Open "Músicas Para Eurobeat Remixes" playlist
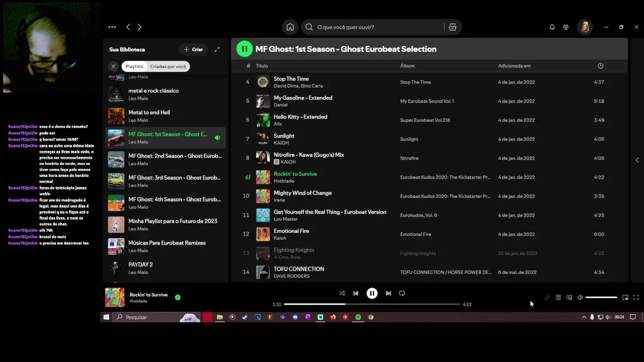Screen dimensions: 644x362 click(165, 246)
